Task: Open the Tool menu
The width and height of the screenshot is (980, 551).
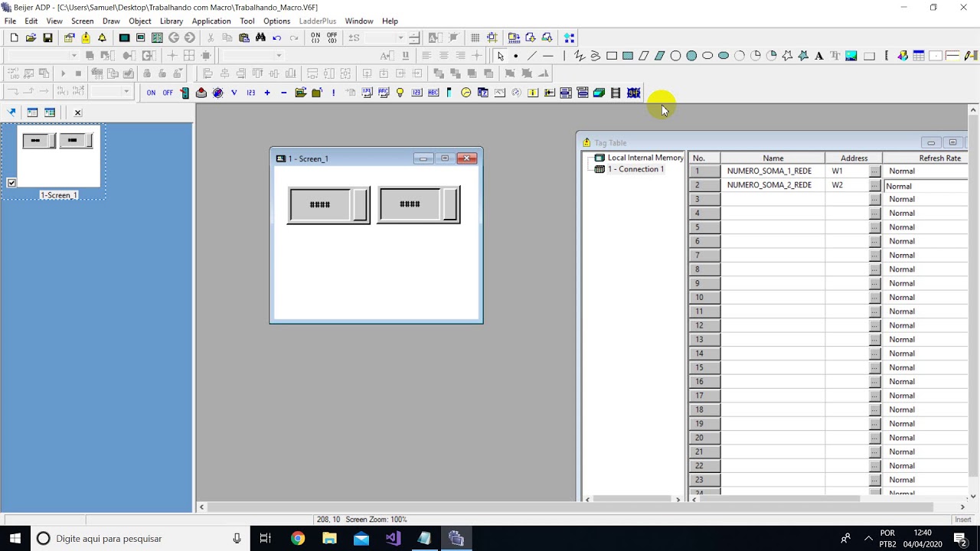Action: (247, 21)
